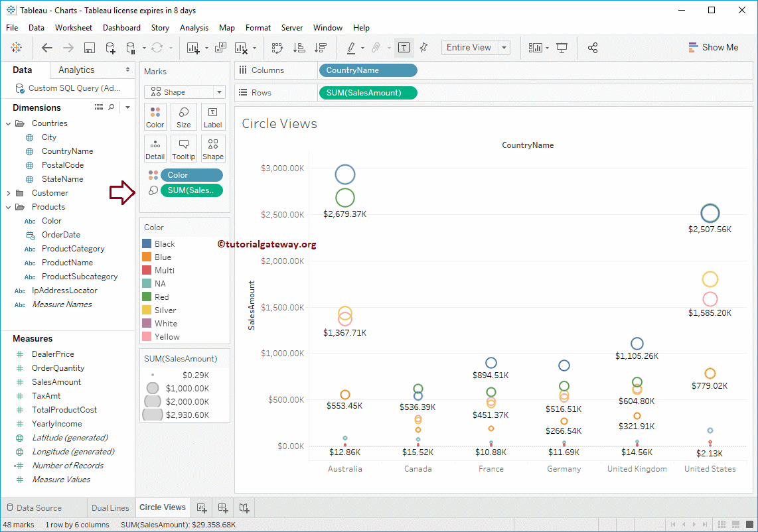This screenshot has height=532, width=758.
Task: Collapse the Countries folder
Action: click(8, 123)
